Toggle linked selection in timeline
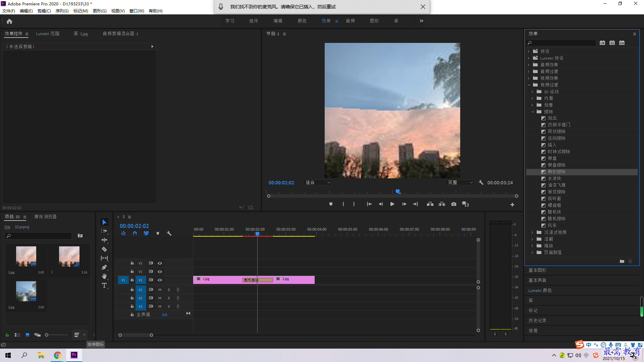 [146, 234]
